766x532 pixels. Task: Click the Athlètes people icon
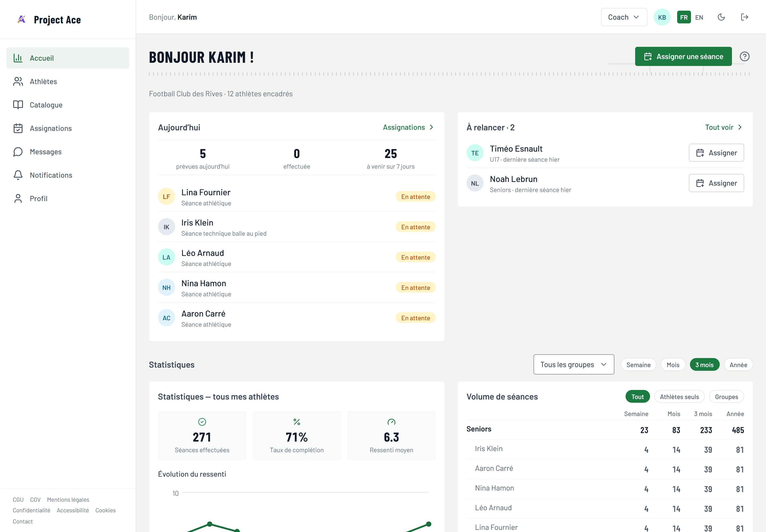[x=18, y=81]
